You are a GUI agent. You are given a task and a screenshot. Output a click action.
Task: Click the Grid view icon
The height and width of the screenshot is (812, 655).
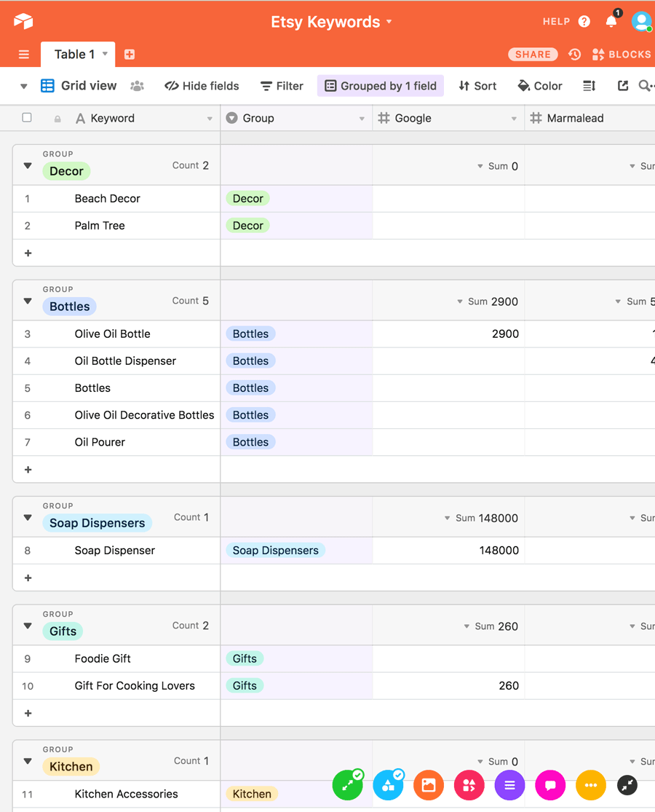[x=47, y=85]
